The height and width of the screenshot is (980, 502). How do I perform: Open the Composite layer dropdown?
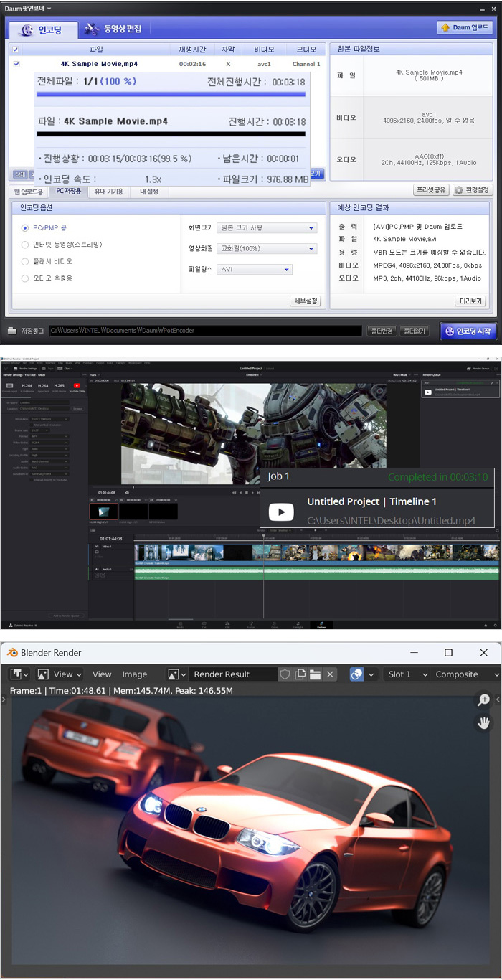pyautogui.click(x=465, y=674)
